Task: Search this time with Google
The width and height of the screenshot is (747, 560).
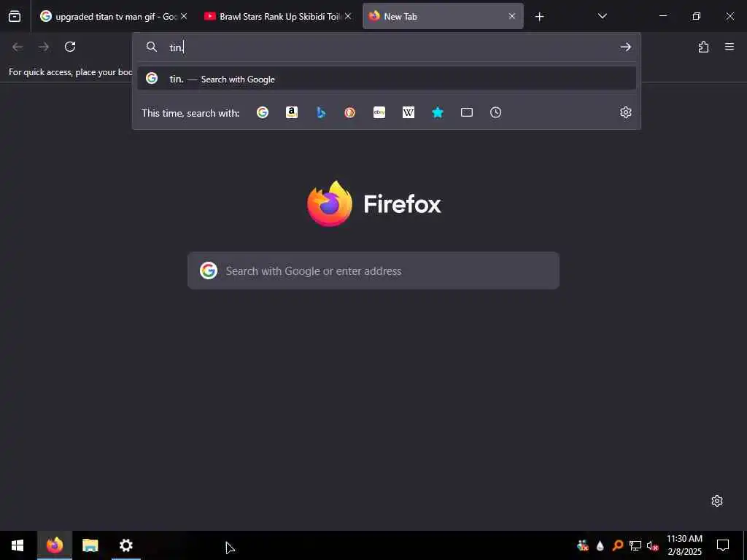Action: [263, 112]
